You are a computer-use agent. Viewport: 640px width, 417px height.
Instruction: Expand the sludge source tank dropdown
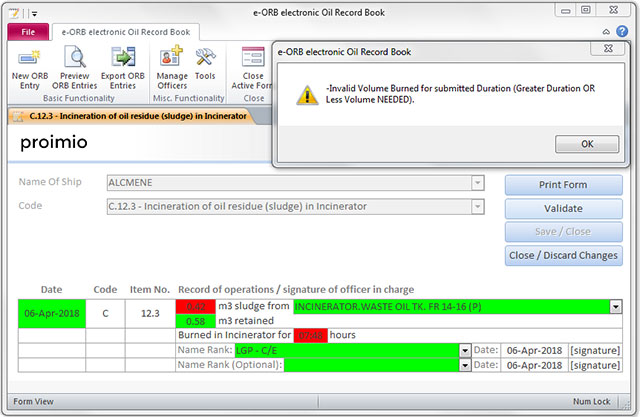click(615, 307)
